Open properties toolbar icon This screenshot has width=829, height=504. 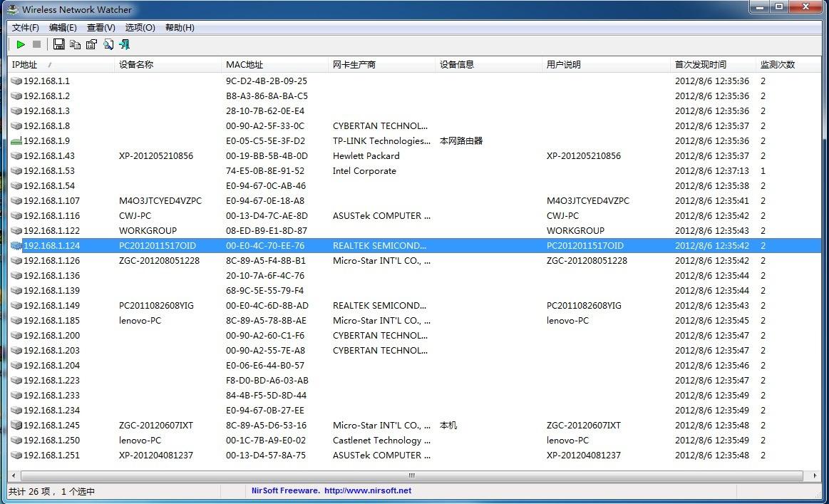click(91, 44)
